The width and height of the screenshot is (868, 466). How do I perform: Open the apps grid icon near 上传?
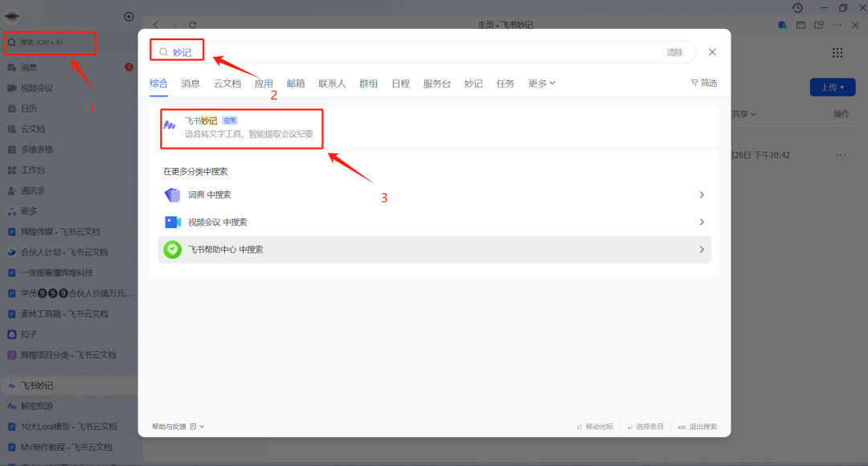coord(837,51)
